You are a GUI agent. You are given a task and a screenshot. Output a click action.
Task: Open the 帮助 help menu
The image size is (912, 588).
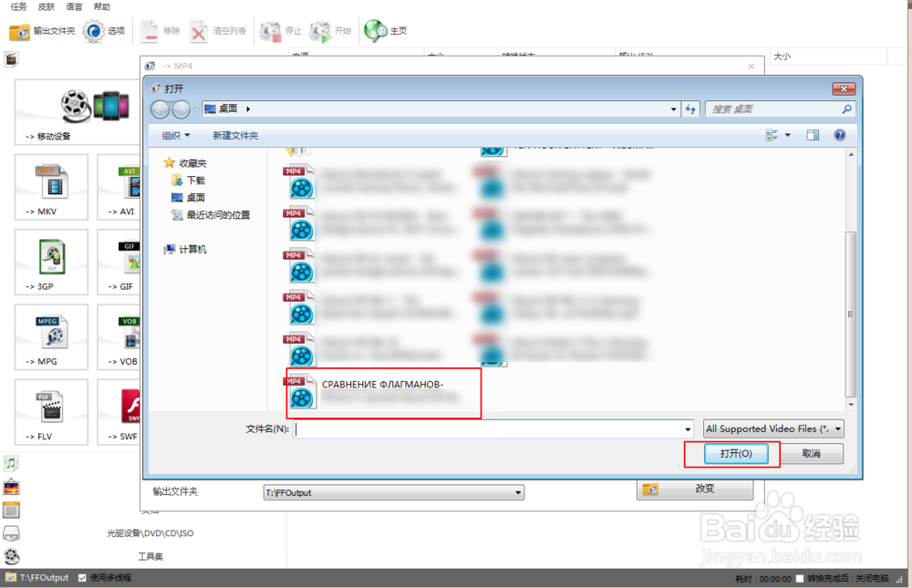point(102,6)
